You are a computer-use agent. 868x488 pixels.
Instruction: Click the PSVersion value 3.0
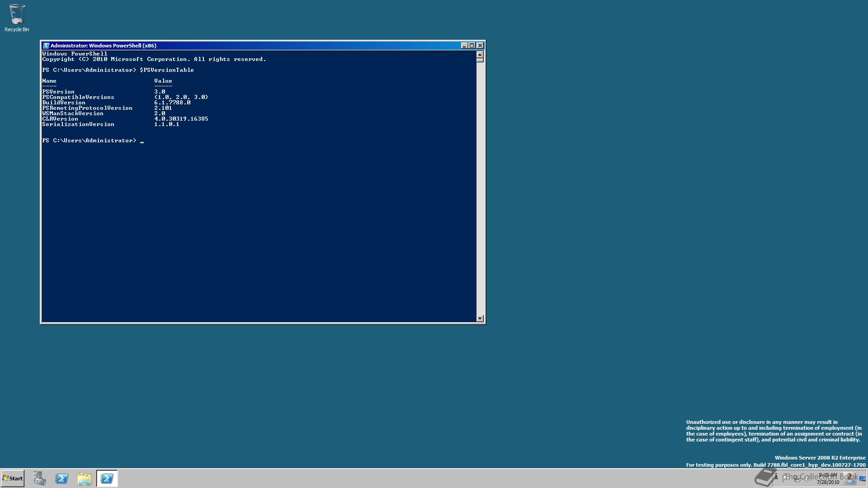(160, 92)
